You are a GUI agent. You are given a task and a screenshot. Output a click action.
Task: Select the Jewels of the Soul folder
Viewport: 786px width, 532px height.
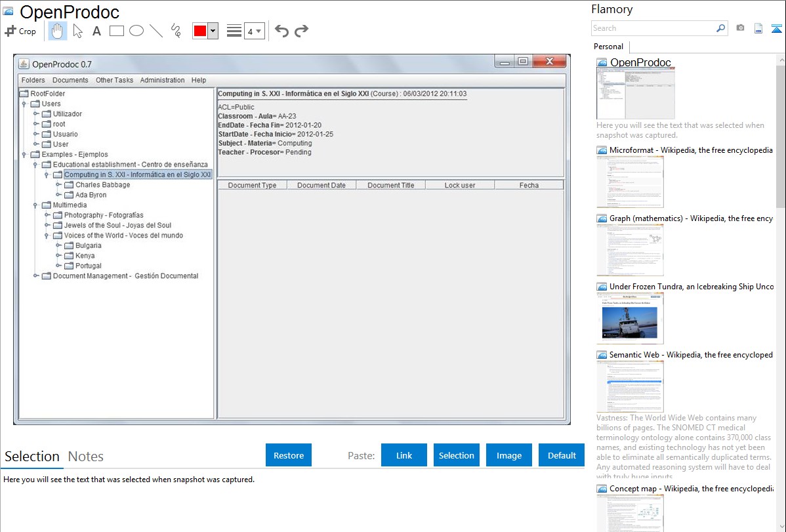(x=118, y=225)
